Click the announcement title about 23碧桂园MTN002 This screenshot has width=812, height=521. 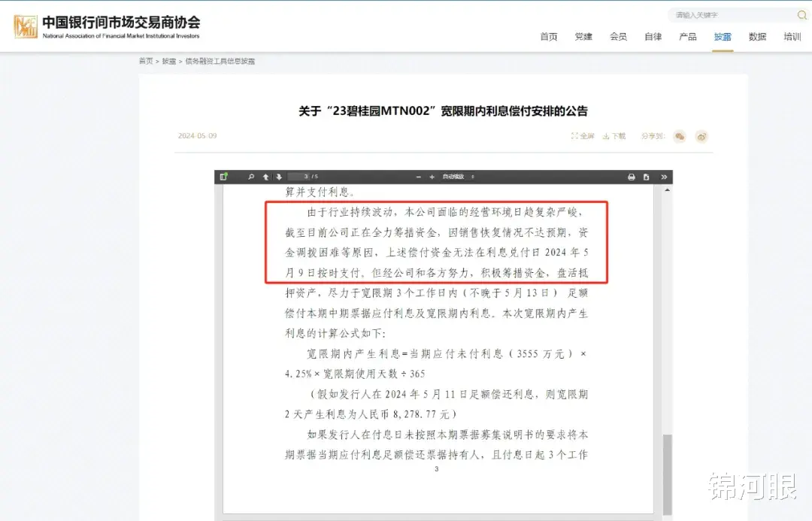click(444, 111)
